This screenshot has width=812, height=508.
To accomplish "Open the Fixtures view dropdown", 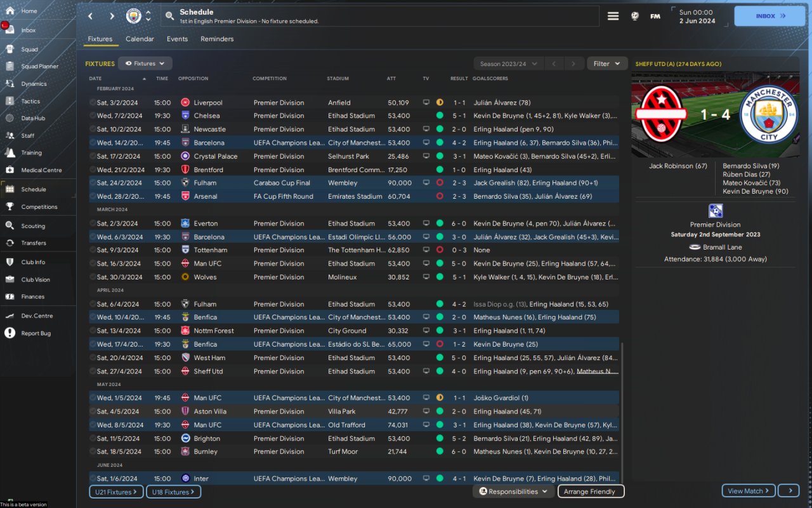I will click(x=145, y=63).
